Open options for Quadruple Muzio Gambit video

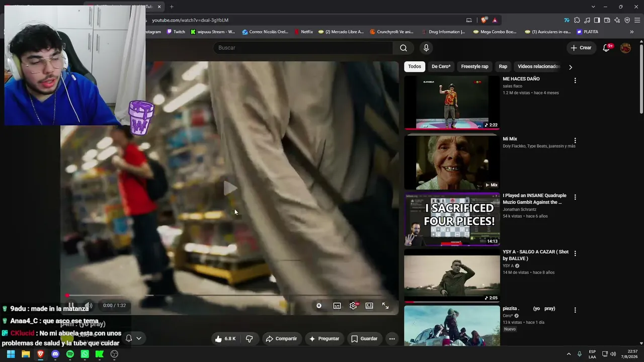coord(575,197)
